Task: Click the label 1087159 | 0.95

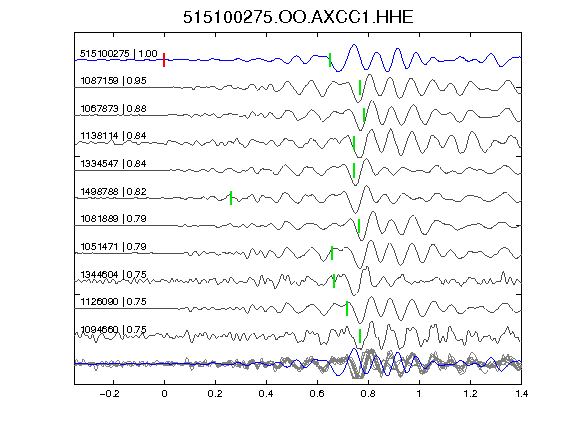Action: click(114, 81)
